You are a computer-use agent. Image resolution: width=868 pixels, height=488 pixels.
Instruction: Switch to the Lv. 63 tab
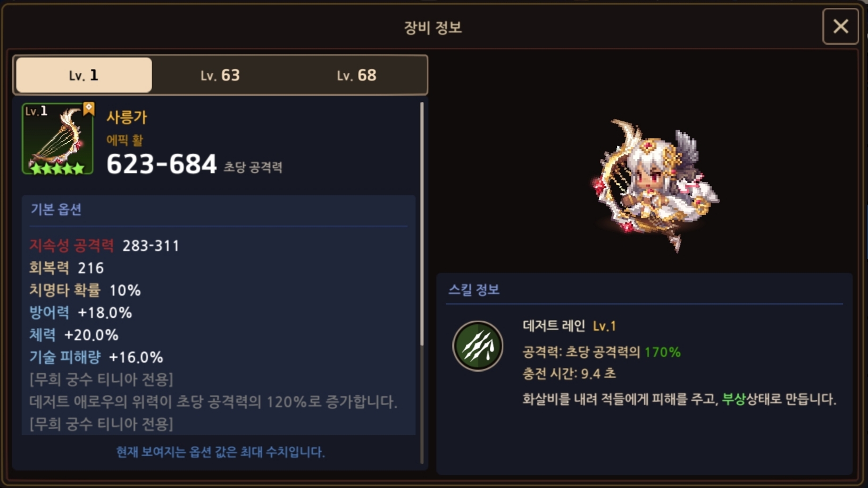220,75
